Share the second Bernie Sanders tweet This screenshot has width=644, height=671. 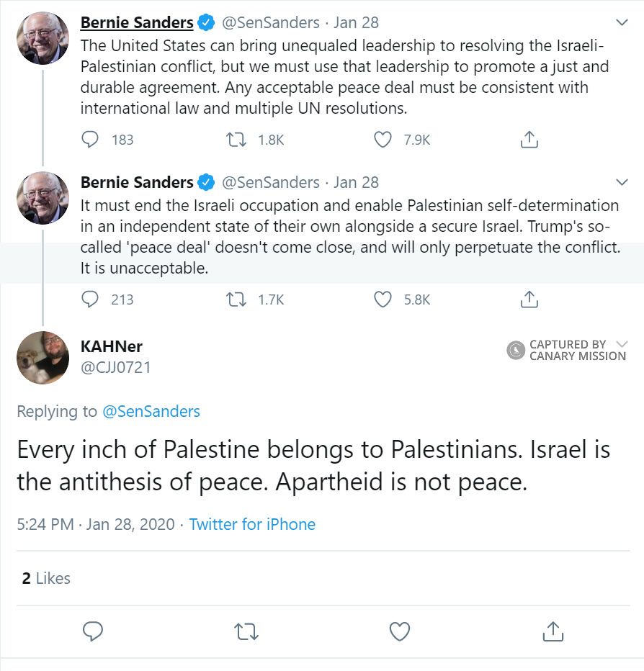tap(529, 299)
